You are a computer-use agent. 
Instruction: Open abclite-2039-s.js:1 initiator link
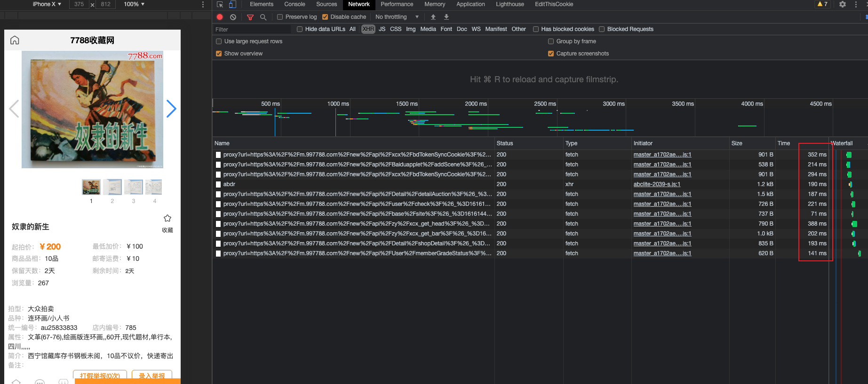pos(657,184)
